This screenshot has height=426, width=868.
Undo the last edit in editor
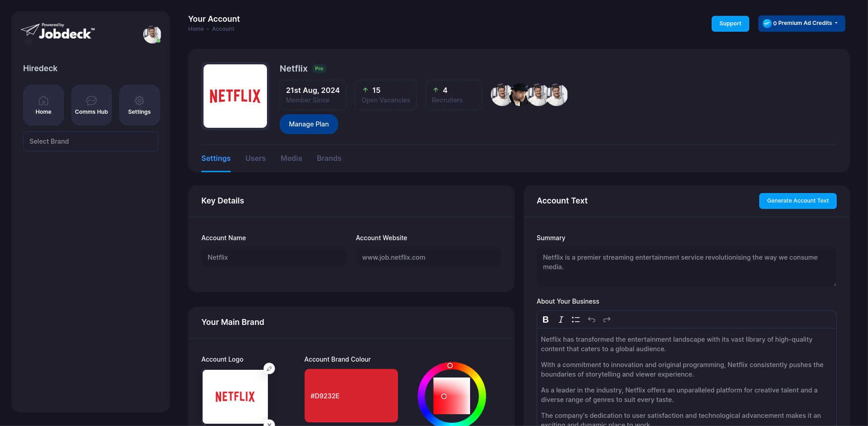click(x=592, y=319)
